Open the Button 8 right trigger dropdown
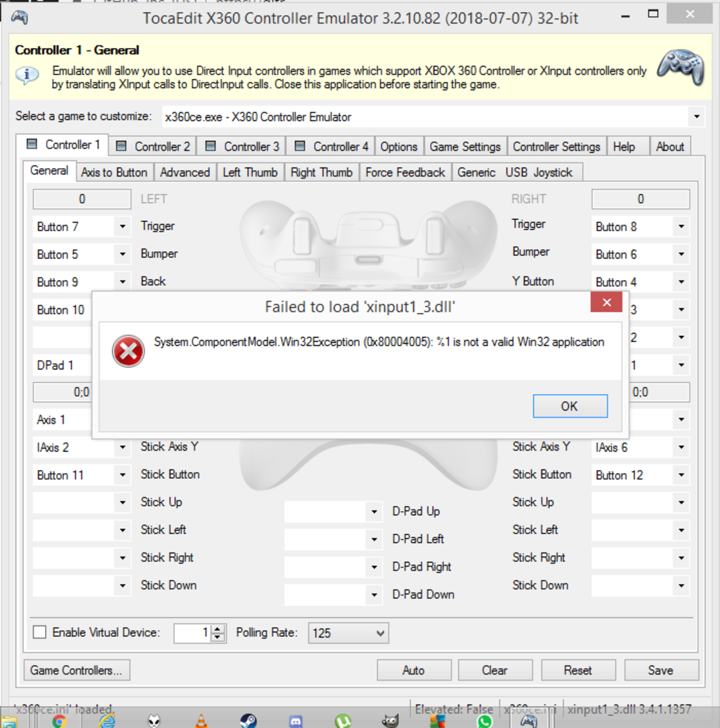 (x=682, y=227)
